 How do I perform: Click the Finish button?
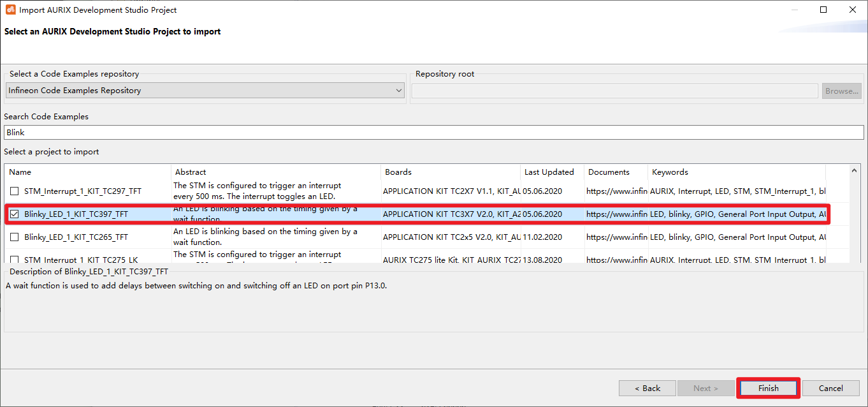769,388
